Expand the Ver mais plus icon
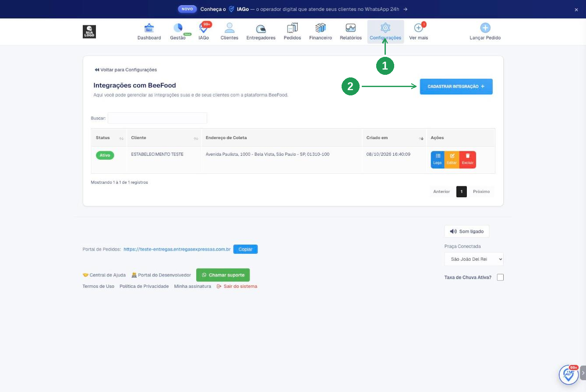The image size is (586, 392). (x=418, y=28)
